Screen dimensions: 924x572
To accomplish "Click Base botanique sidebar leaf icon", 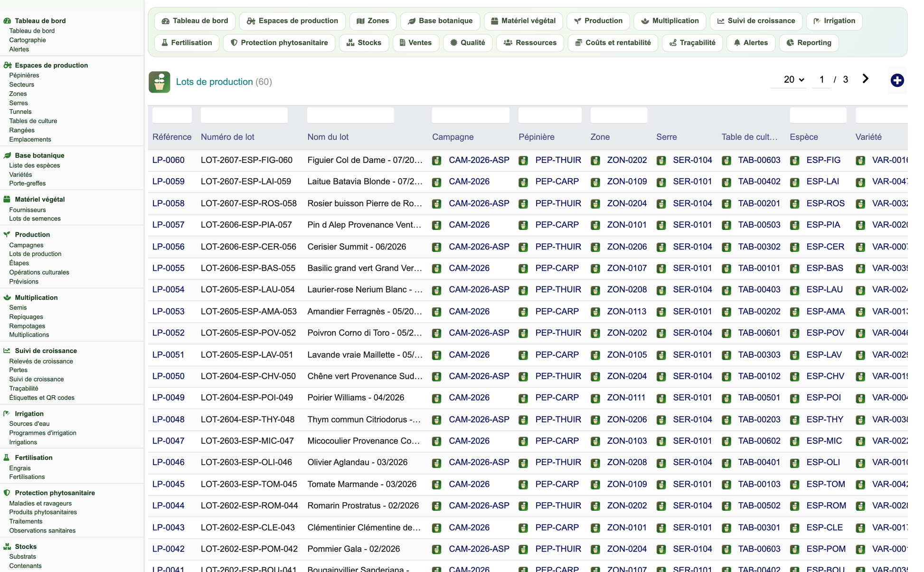I will 7,155.
